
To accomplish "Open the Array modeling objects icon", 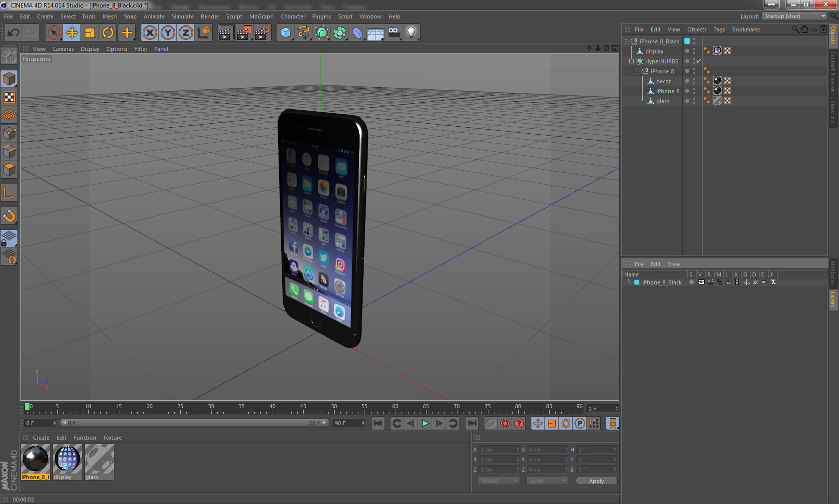I will [x=340, y=33].
